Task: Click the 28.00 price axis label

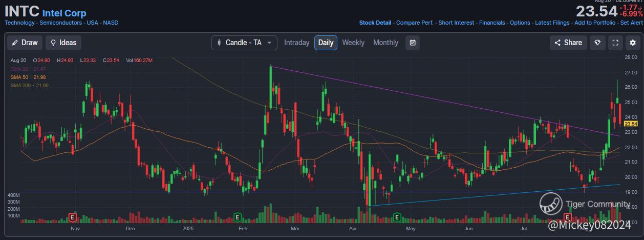Action: tap(631, 57)
